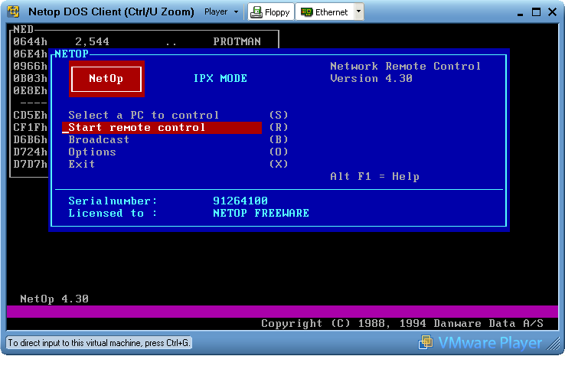Click the NETOP dialog title label

click(71, 54)
